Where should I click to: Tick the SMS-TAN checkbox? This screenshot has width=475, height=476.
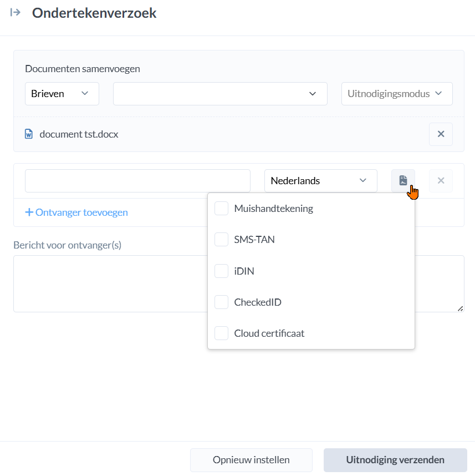click(222, 240)
